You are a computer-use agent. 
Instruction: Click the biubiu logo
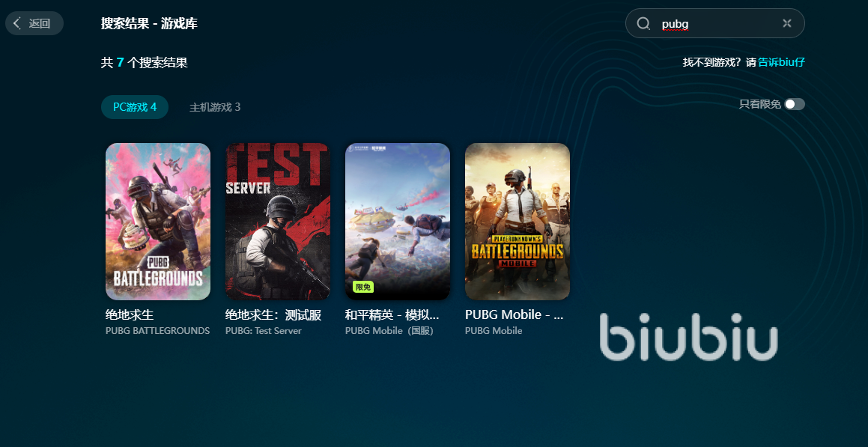[689, 336]
